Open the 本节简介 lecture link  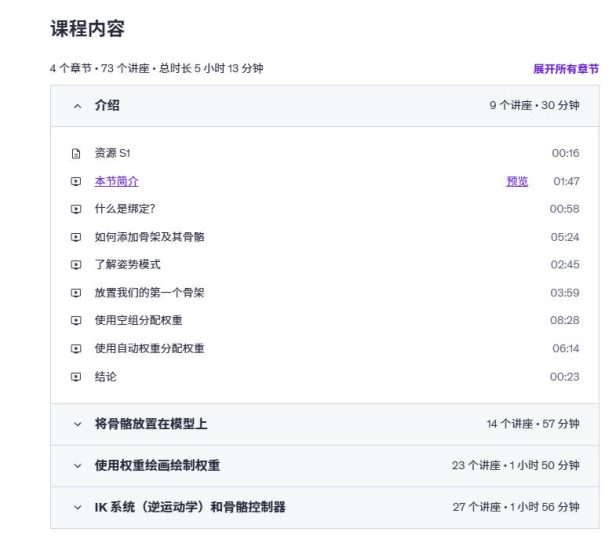[x=116, y=182]
